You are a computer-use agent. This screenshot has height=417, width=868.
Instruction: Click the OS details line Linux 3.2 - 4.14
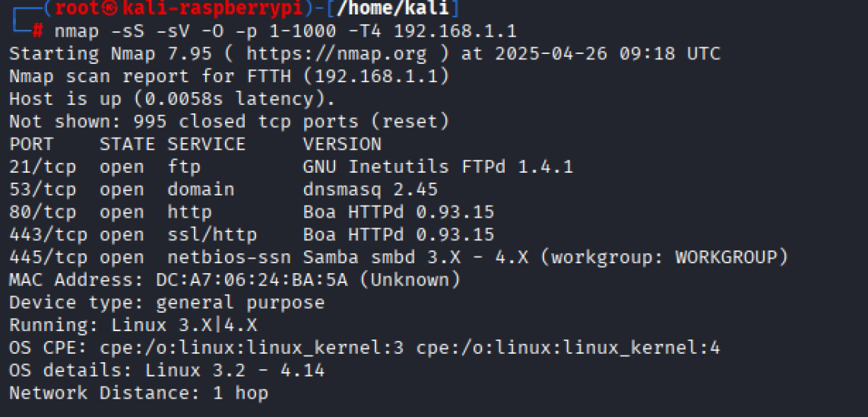pos(166,371)
